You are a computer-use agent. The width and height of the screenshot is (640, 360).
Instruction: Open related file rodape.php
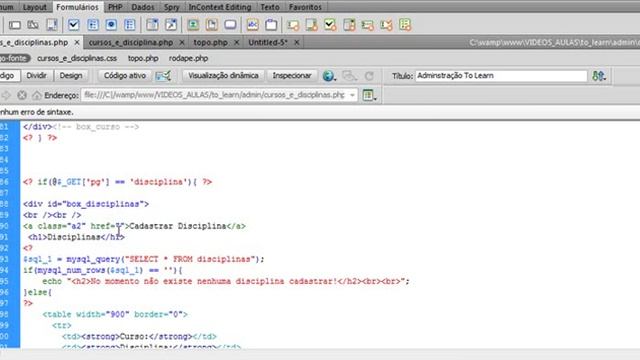[x=189, y=58]
